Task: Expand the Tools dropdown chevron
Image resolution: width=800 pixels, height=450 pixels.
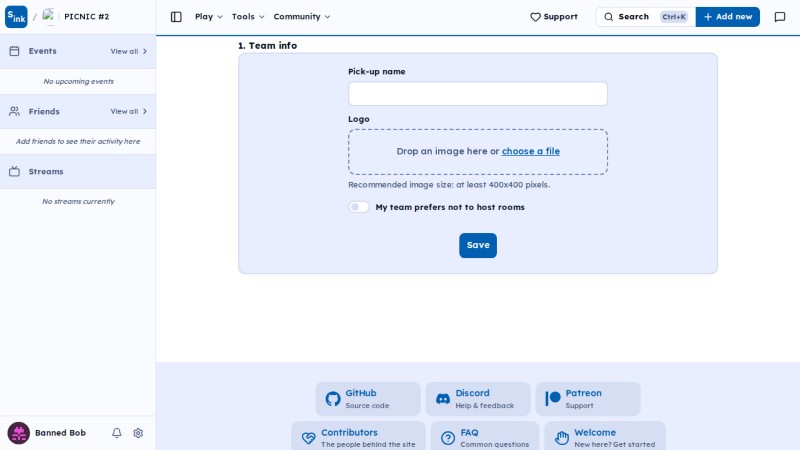Action: click(262, 17)
